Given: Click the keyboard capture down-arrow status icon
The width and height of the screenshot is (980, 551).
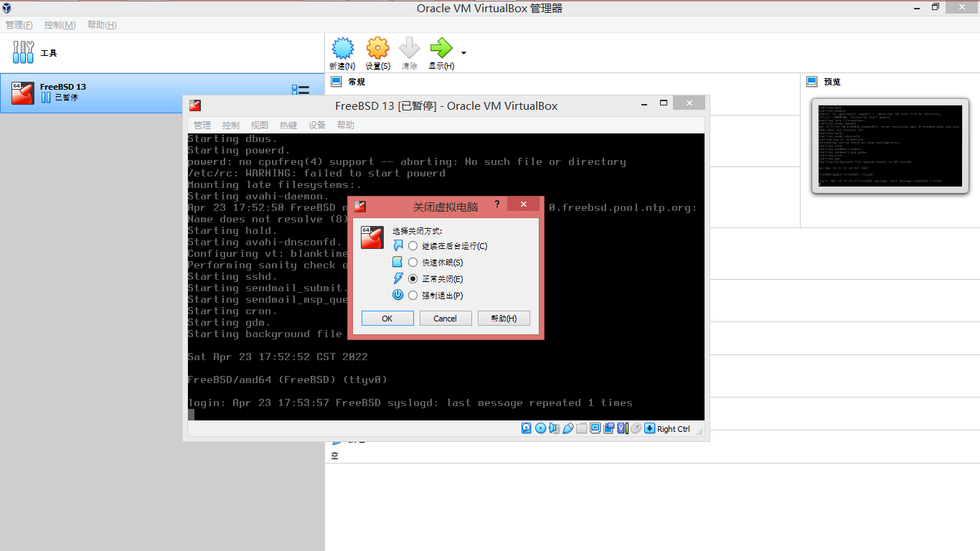Looking at the screenshot, I should tap(649, 428).
